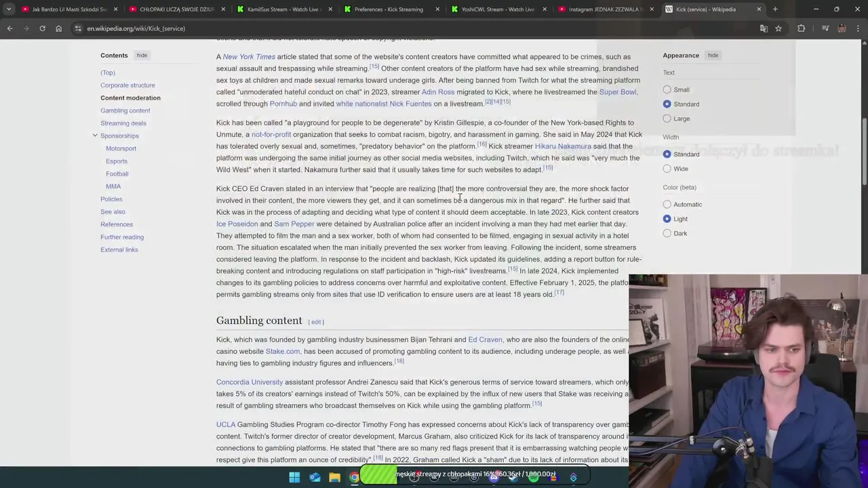
Task: Open the tab search dropdown
Action: [8, 9]
